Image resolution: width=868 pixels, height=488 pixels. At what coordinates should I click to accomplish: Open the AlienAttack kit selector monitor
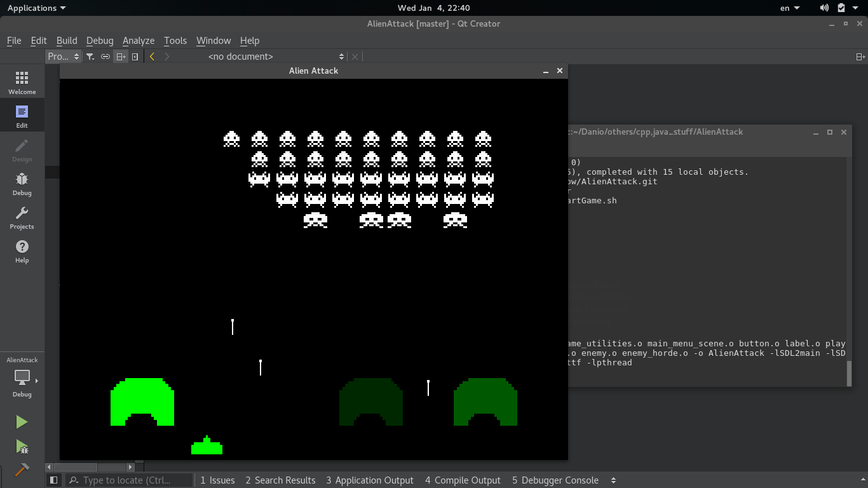pos(22,377)
